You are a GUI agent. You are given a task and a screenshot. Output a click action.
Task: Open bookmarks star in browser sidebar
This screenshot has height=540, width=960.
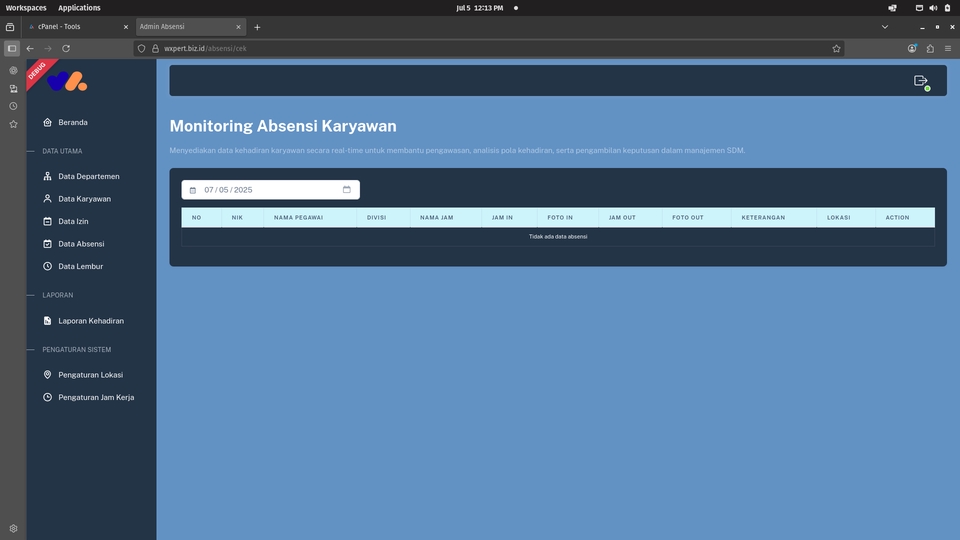click(x=13, y=124)
